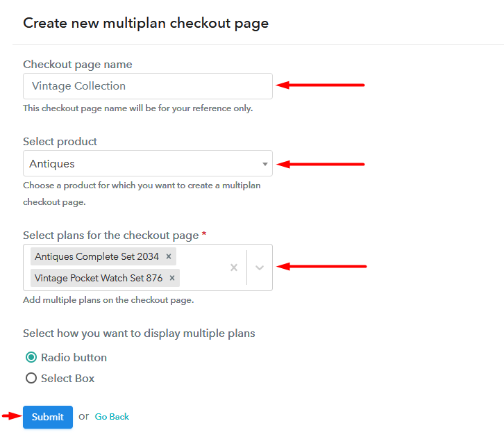The height and width of the screenshot is (437, 504).
Task: Open the Antiques product combo box
Action: click(148, 163)
